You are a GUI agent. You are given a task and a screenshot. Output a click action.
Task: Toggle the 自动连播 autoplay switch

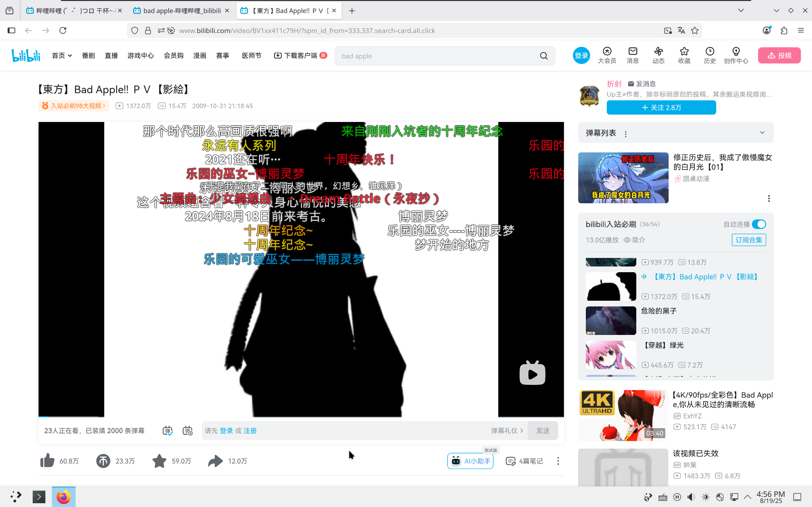(x=759, y=224)
